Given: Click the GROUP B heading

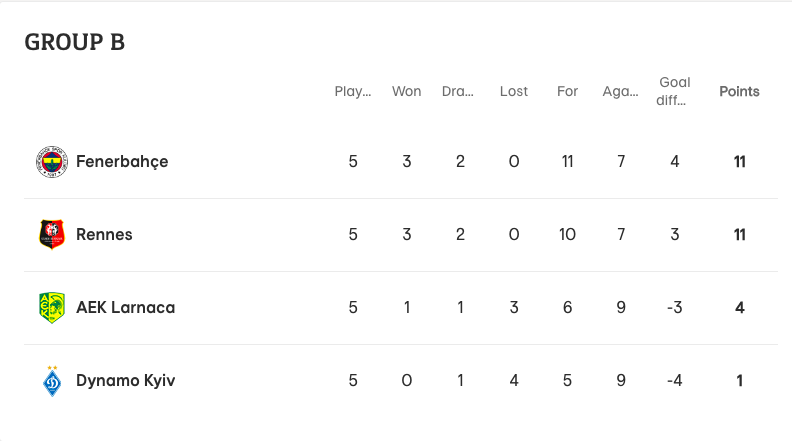Looking at the screenshot, I should (75, 42).
